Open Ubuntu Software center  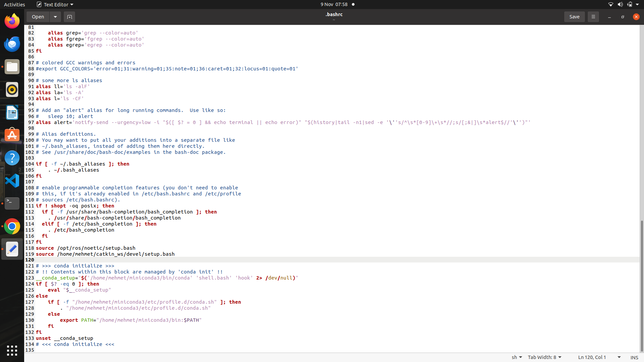coord(12,135)
